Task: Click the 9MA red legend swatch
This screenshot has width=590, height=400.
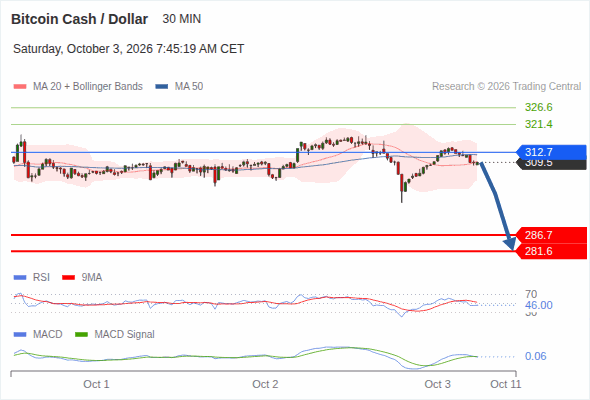Action: click(68, 278)
